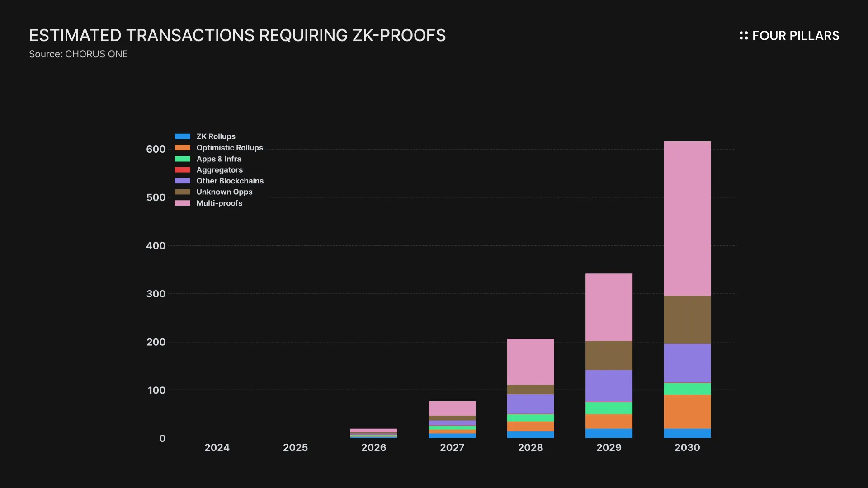The width and height of the screenshot is (868, 488).
Task: Click the 2029 Other Blockchains purple segment
Action: [x=609, y=386]
